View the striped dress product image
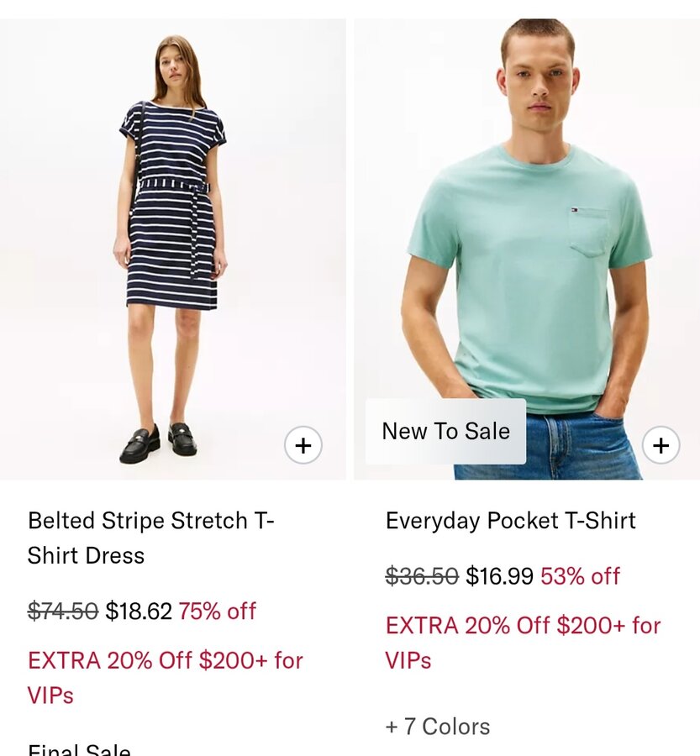This screenshot has width=700, height=756. (x=173, y=249)
